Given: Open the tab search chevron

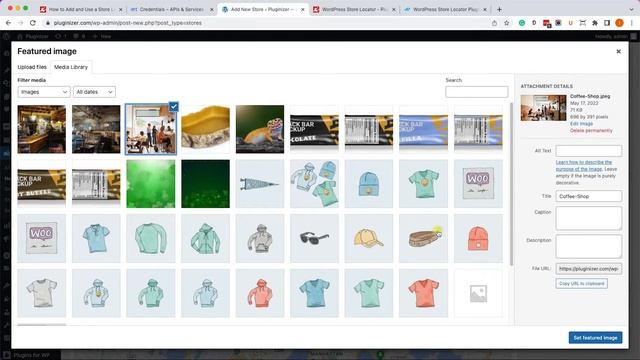Looking at the screenshot, I should tap(631, 9).
